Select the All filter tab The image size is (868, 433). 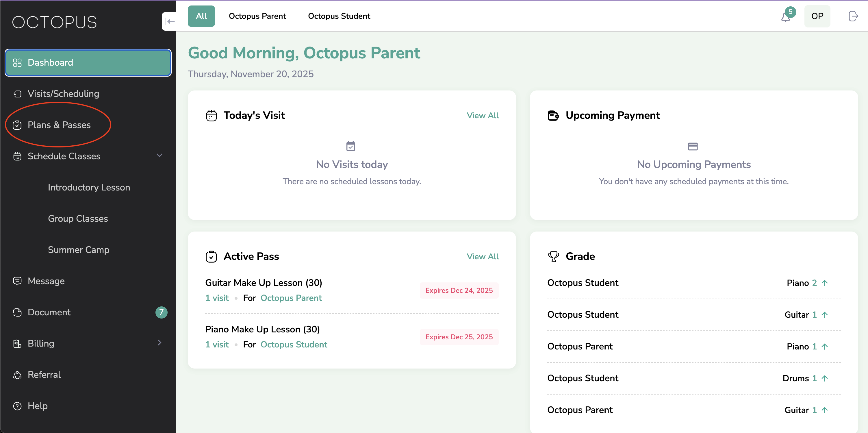click(201, 16)
